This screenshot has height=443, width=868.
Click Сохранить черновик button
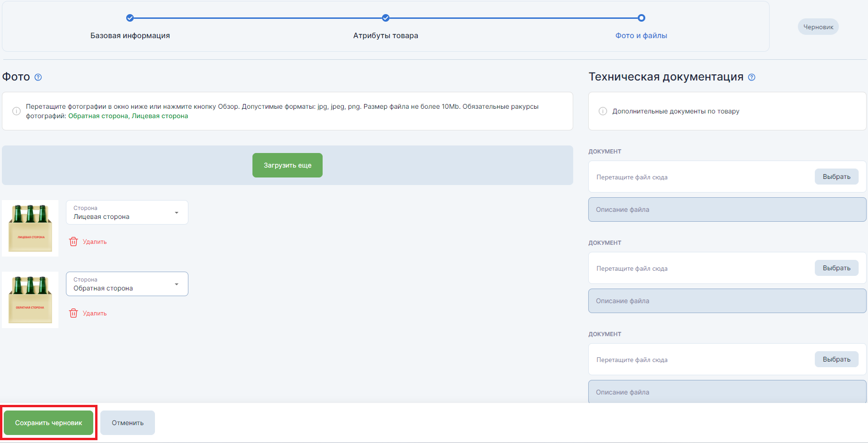[49, 423]
